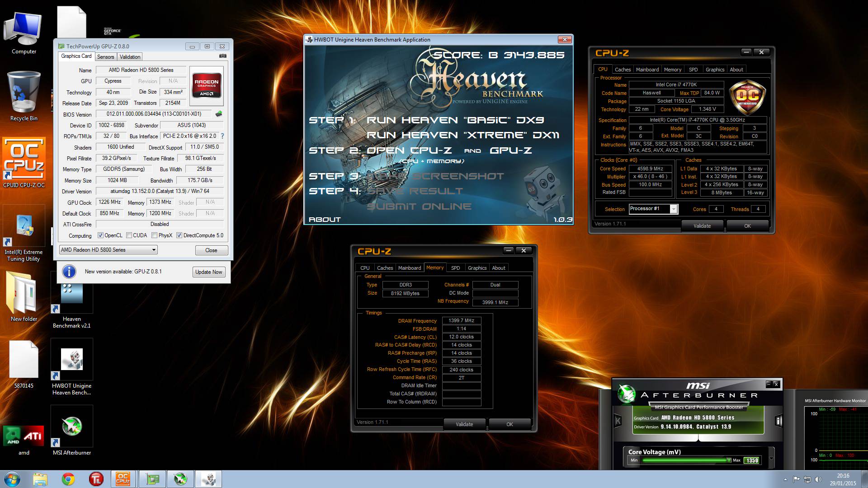Launch Google Chrome from the taskbar
Viewport: 868px width, 488px height.
68,479
